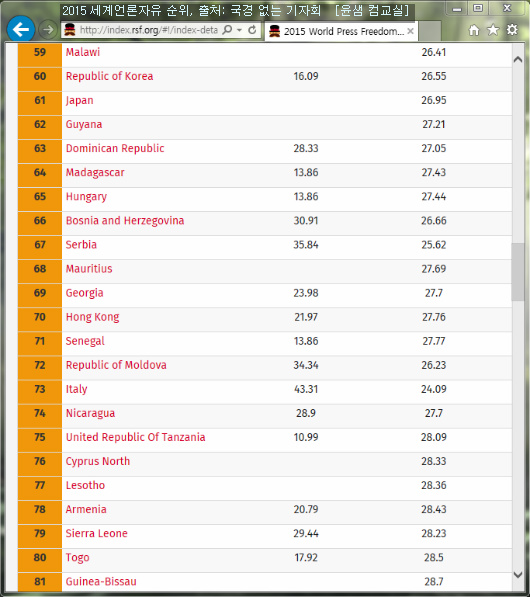Click the scrollbar down arrow
The width and height of the screenshot is (530, 597).
coord(517,575)
